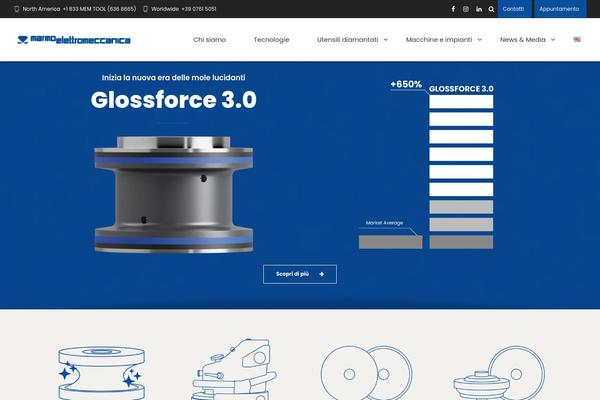Call the Worldwide +39 0761 5051 number
This screenshot has width=600, height=400.
(x=199, y=9)
